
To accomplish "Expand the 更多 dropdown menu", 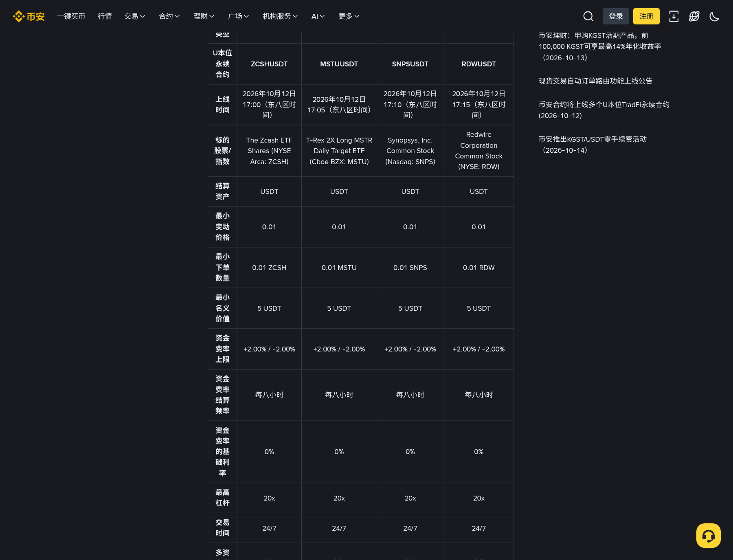I will pyautogui.click(x=349, y=16).
